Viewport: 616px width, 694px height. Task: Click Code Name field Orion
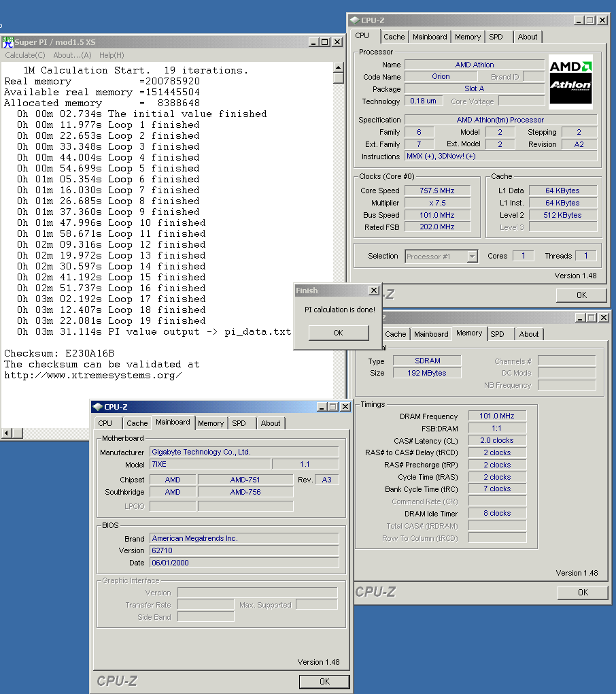click(441, 77)
